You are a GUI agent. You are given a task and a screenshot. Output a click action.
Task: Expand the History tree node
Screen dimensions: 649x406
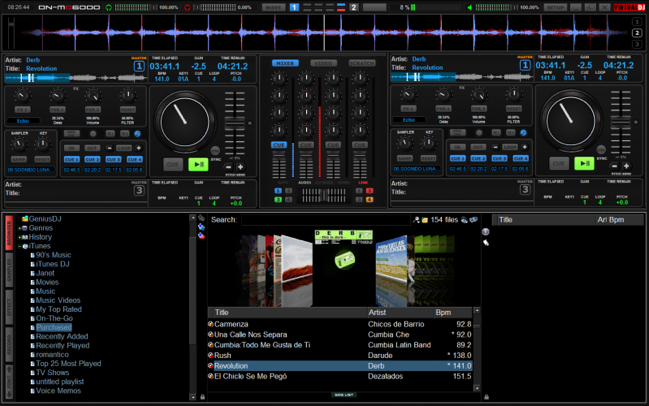[x=19, y=237]
